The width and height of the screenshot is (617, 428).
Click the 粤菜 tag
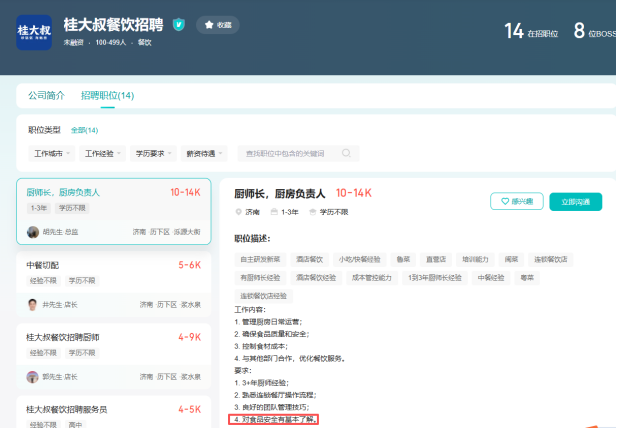coord(527,278)
